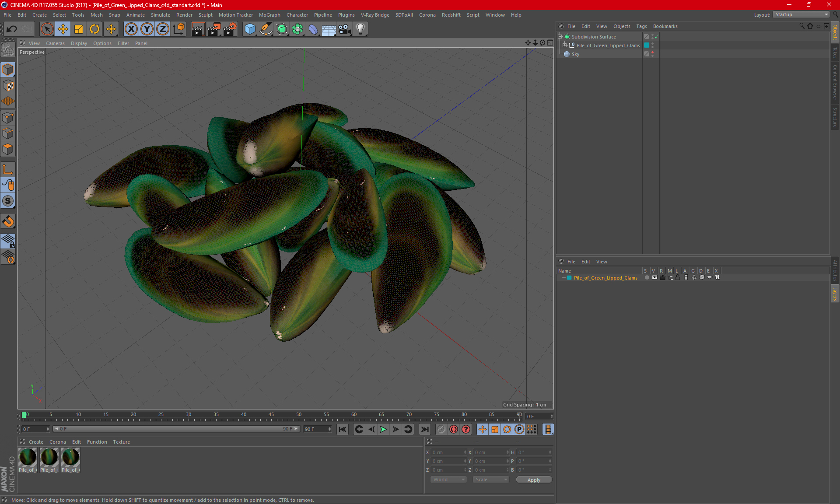
Task: Add a Cube primitive object
Action: pyautogui.click(x=250, y=29)
